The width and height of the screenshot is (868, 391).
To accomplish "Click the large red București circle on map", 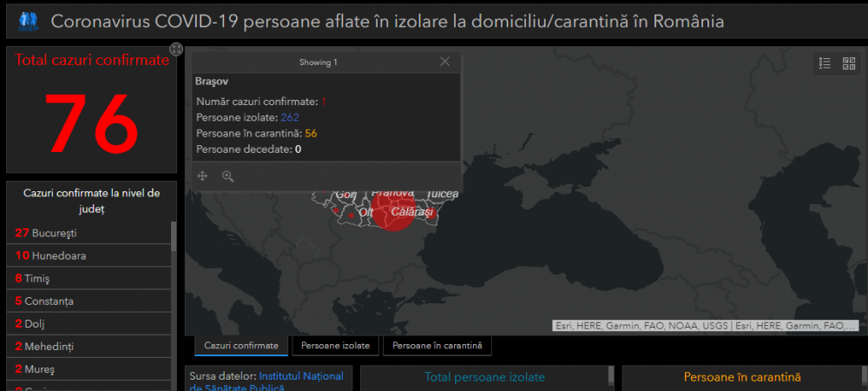I will coord(393,209).
